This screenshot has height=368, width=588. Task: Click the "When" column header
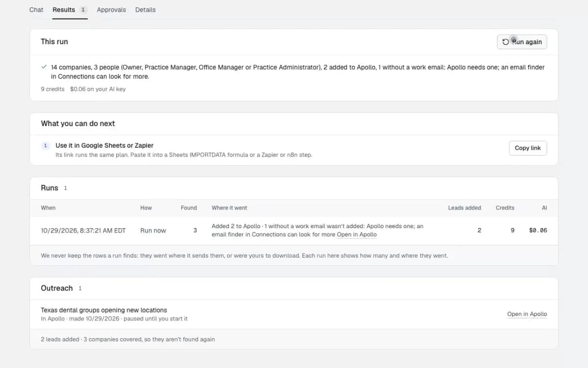[48, 208]
